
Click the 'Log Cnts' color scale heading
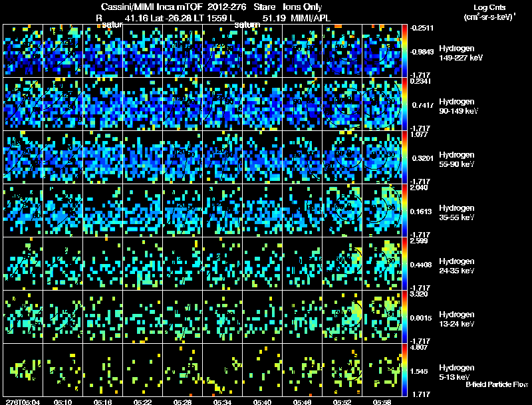click(x=489, y=7)
